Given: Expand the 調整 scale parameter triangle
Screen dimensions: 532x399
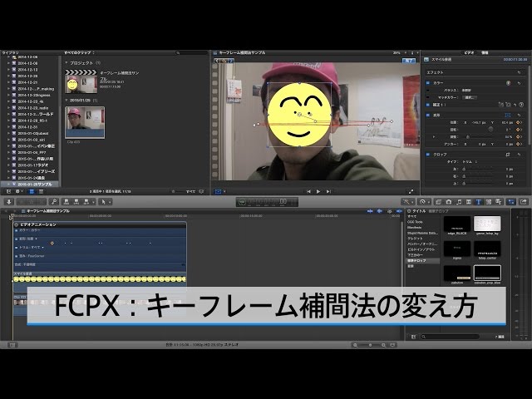Looking at the screenshot, I should tap(434, 137).
